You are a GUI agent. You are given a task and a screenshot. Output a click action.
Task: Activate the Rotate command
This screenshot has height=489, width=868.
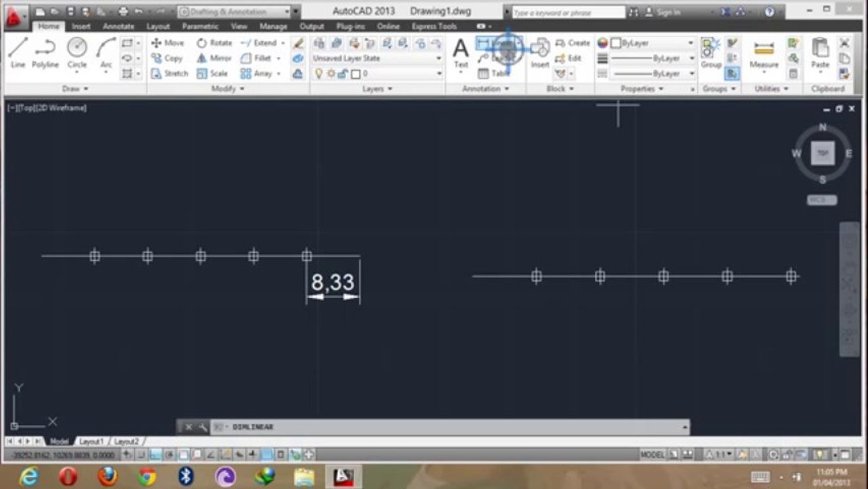coord(214,43)
